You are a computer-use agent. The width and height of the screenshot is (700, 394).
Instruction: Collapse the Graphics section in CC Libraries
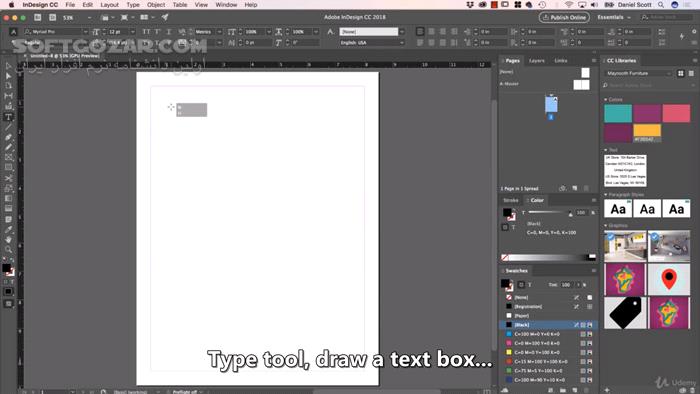tap(606, 225)
